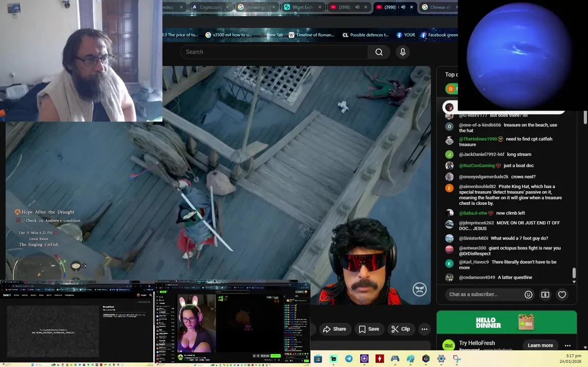Open the Hello Dinner HelloFresh ad banner
Screen dimensions: 588x367
coord(506,322)
